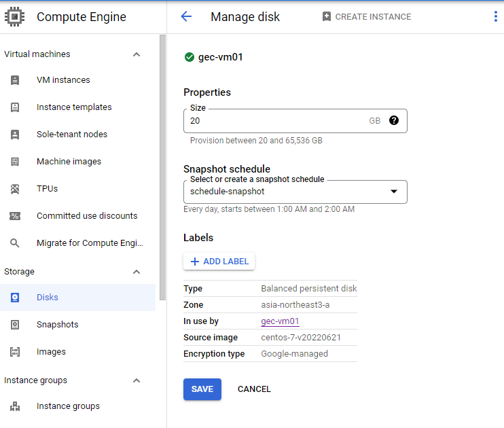The image size is (504, 428).
Task: Click the Committed use discounts percent icon
Action: pyautogui.click(x=15, y=216)
